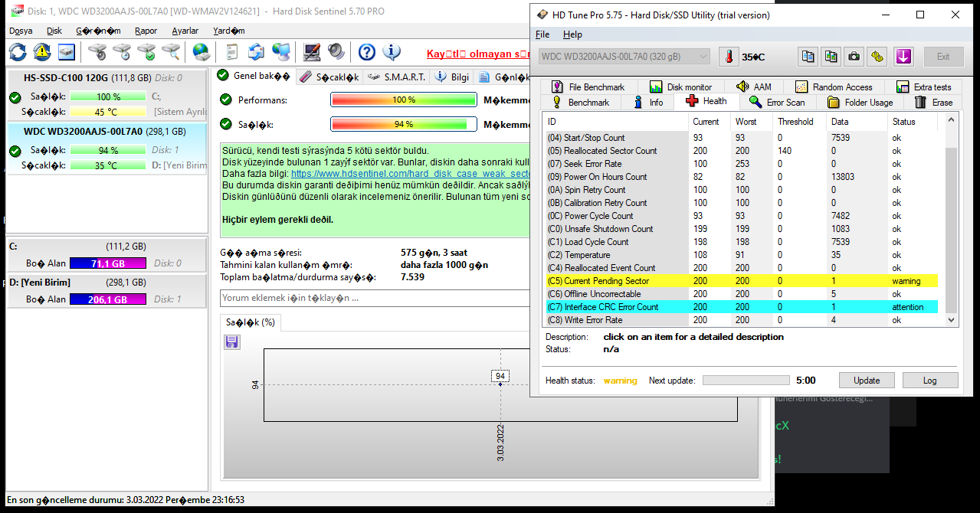Select the Interface CRC Error Count row
Screen dimensions: 980x513
741,307
